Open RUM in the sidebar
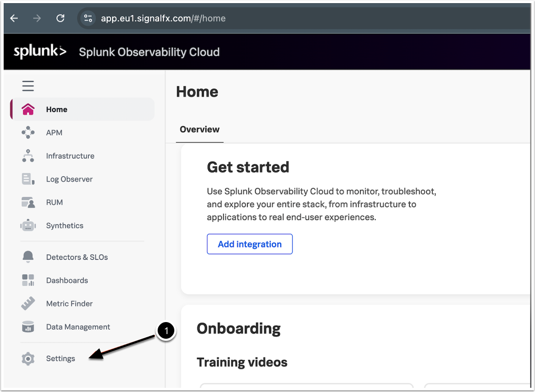 click(x=55, y=203)
